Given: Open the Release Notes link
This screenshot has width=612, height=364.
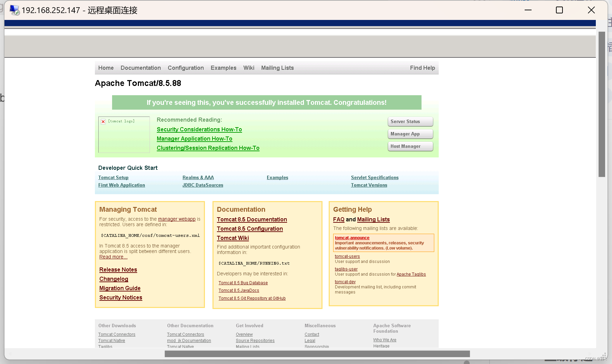Looking at the screenshot, I should (118, 269).
